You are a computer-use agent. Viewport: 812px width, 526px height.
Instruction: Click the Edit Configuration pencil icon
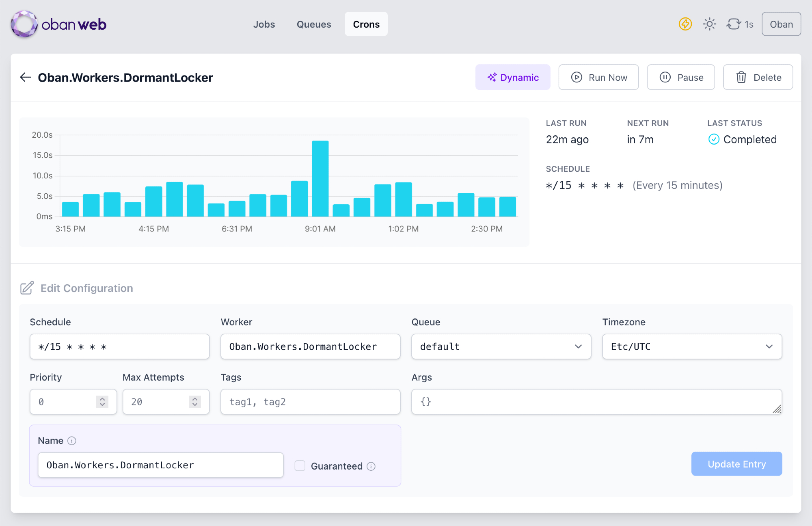(27, 288)
